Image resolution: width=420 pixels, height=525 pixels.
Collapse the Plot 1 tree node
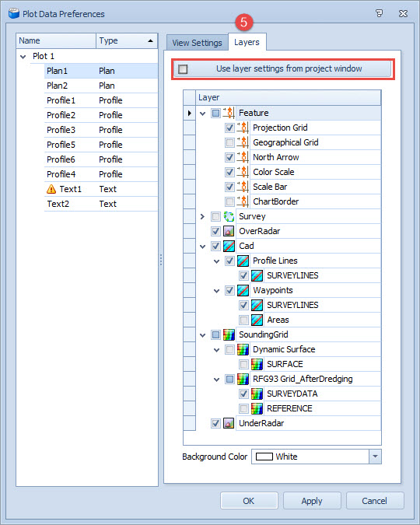pyautogui.click(x=23, y=57)
